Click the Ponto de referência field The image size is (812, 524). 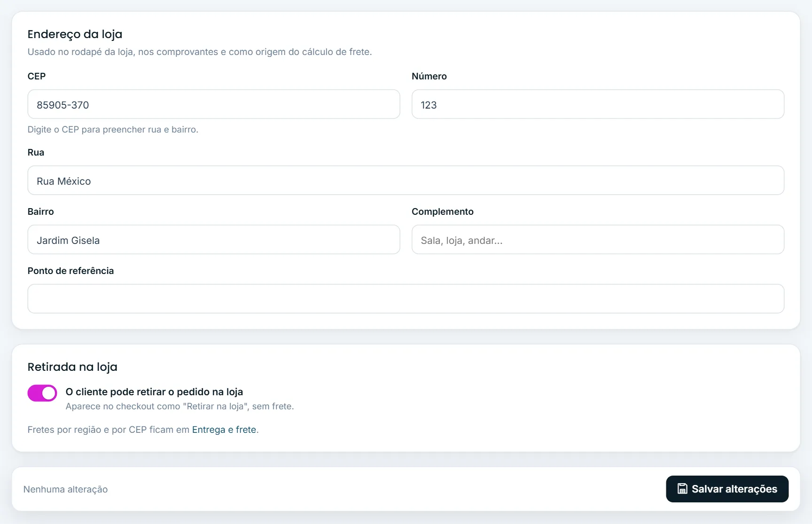pyautogui.click(x=406, y=299)
